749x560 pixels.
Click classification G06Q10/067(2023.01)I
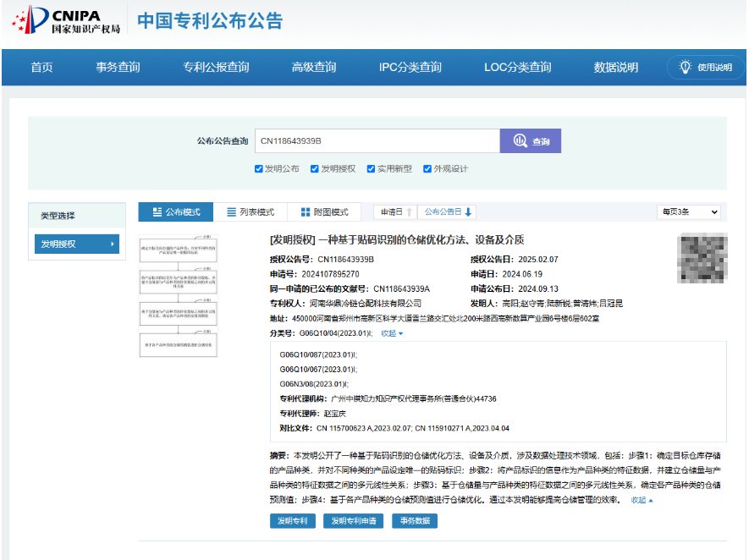coord(318,370)
